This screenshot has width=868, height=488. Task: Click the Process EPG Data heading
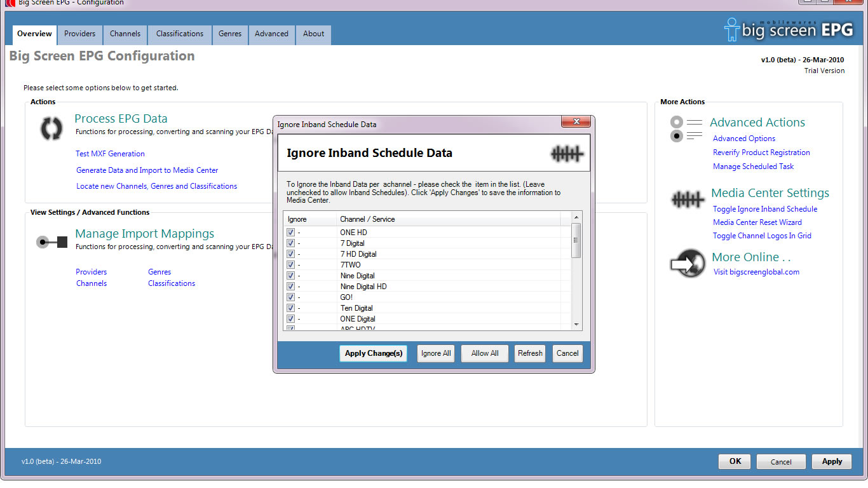point(121,119)
